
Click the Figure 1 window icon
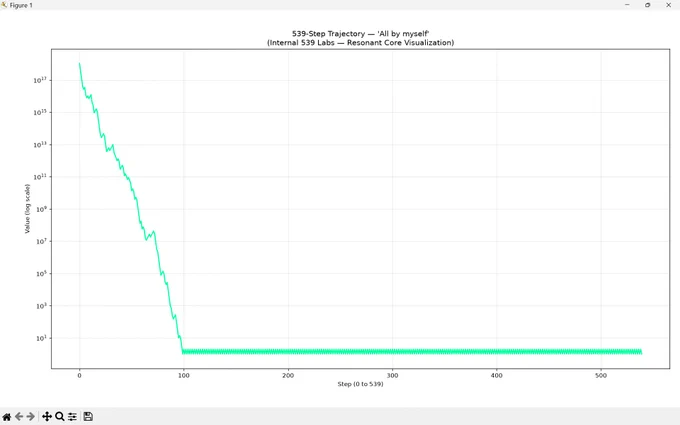[4, 5]
